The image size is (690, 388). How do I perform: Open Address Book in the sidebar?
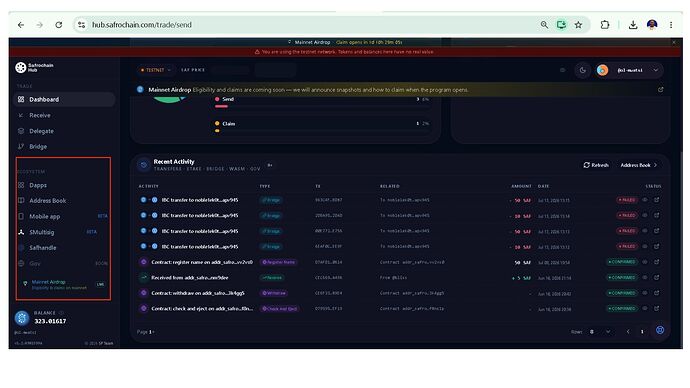[48, 201]
